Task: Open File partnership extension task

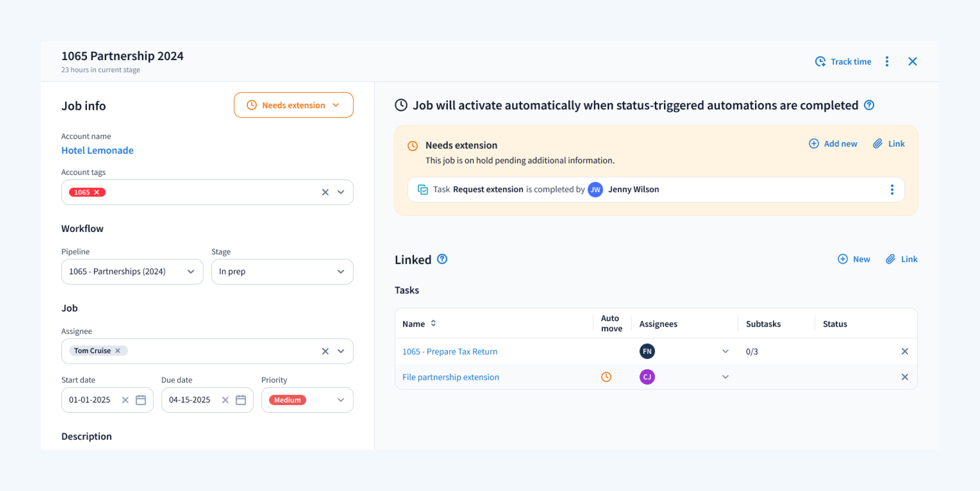Action: pos(451,377)
